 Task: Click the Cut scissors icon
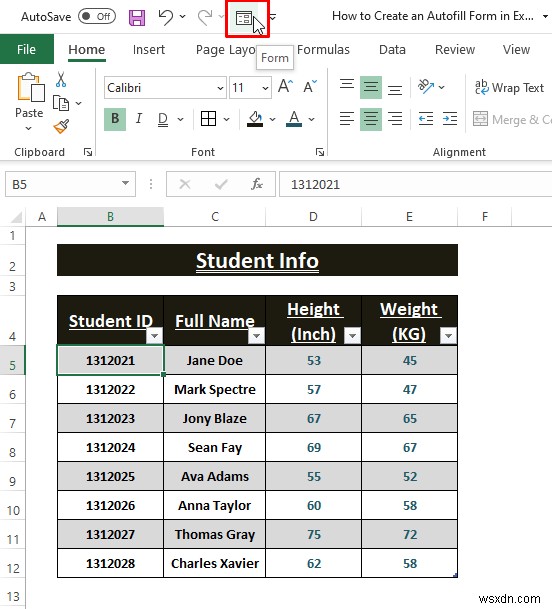point(61,79)
